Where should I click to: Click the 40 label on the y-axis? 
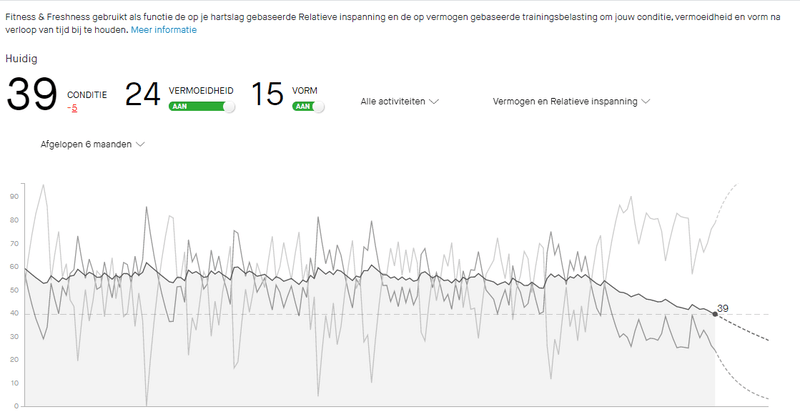point(15,314)
